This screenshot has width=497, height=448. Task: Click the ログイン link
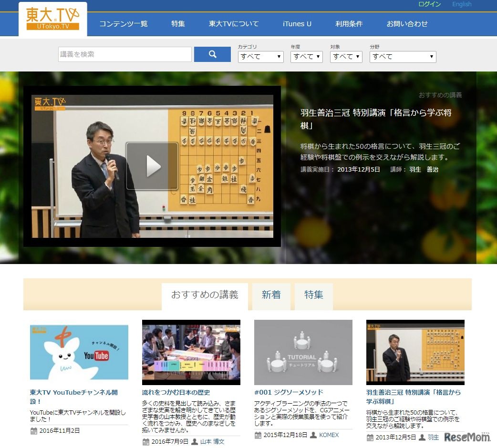pyautogui.click(x=429, y=4)
